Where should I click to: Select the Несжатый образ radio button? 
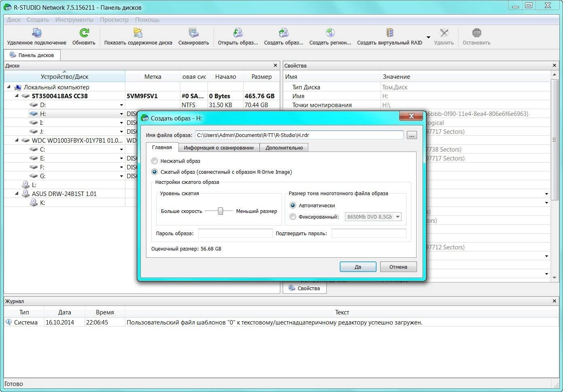click(x=155, y=161)
